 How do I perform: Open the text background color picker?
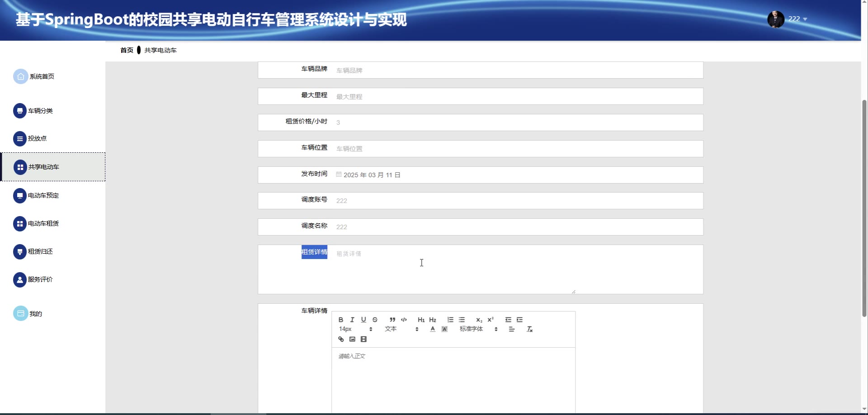point(444,329)
